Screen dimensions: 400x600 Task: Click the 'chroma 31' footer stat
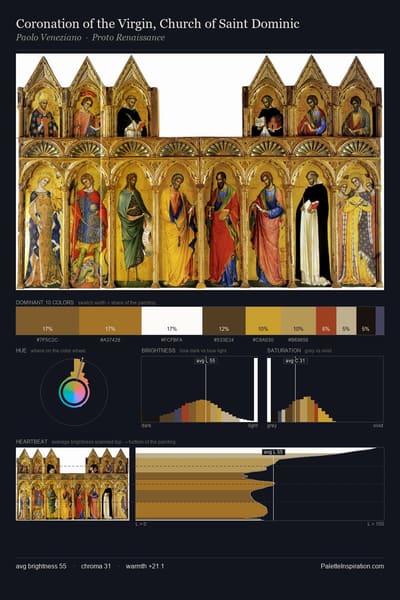[x=96, y=566]
